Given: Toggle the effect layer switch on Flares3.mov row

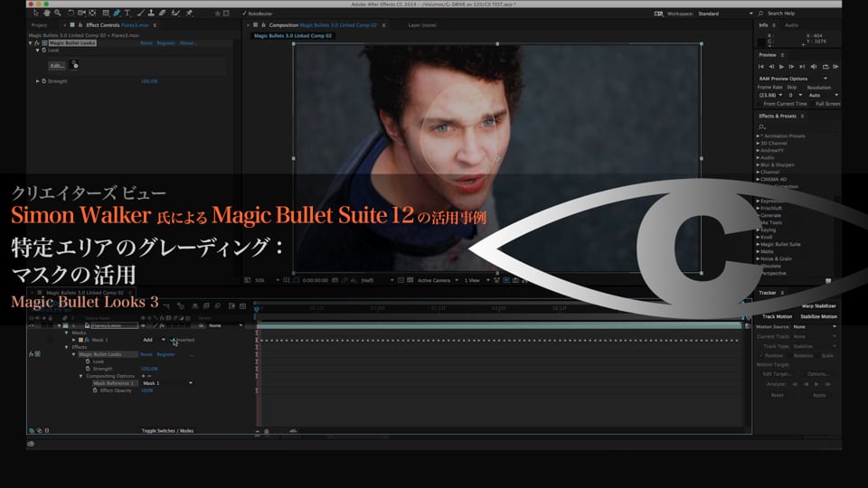Looking at the screenshot, I should [x=162, y=325].
